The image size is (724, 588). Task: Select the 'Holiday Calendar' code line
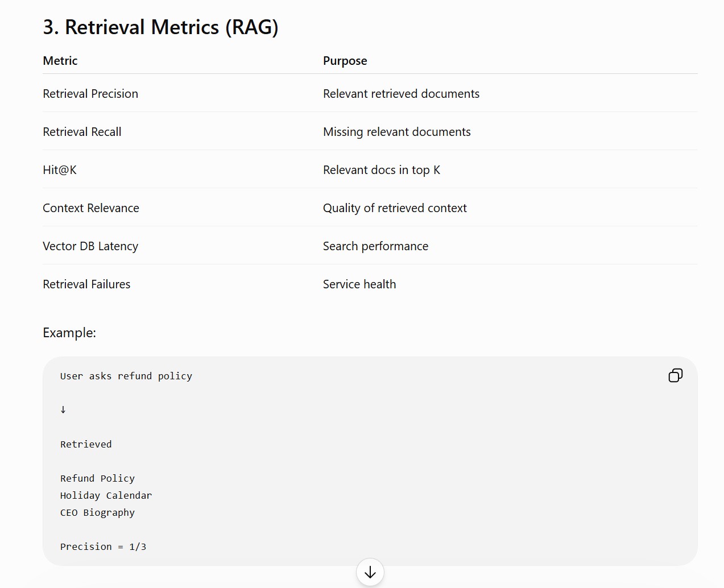106,495
